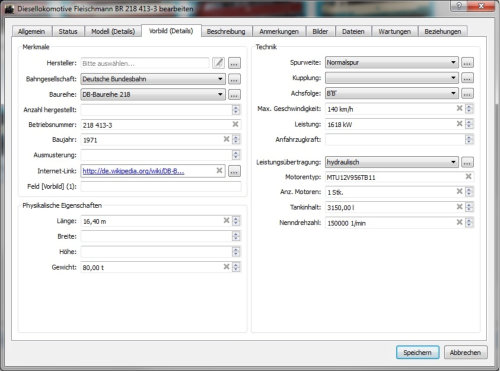Switch to the Modell (Details) tab
The image size is (500, 371).
pyautogui.click(x=113, y=31)
